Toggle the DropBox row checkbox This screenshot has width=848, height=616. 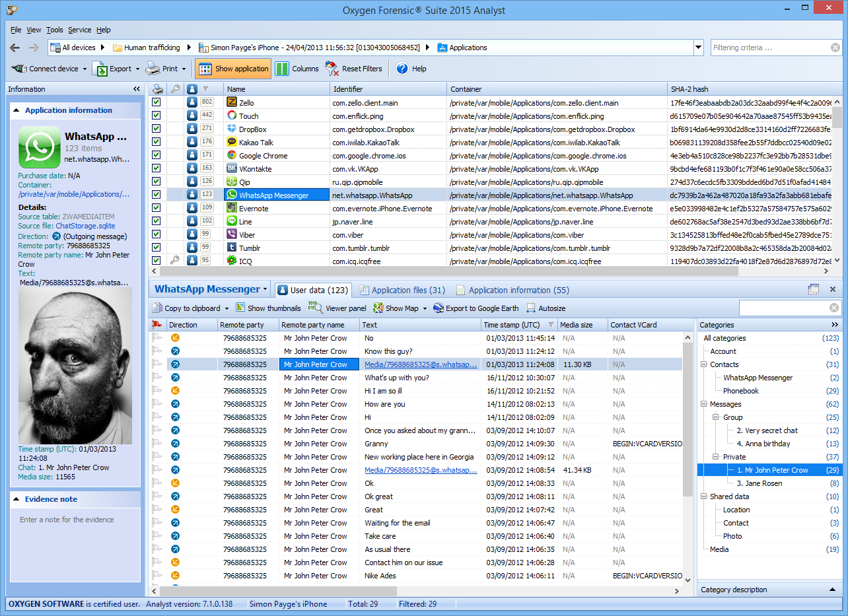point(157,129)
